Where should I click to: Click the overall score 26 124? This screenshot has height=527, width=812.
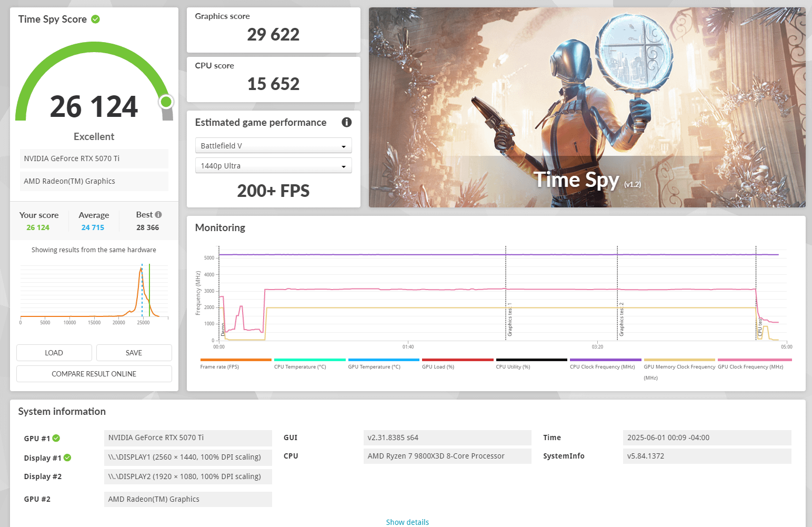[94, 107]
